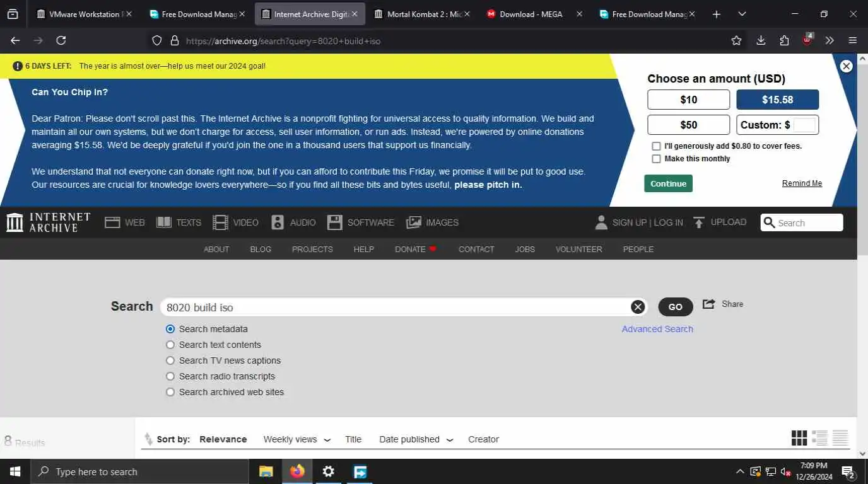Choose the $15.58 donation amount
This screenshot has width=868, height=484.
coord(778,100)
